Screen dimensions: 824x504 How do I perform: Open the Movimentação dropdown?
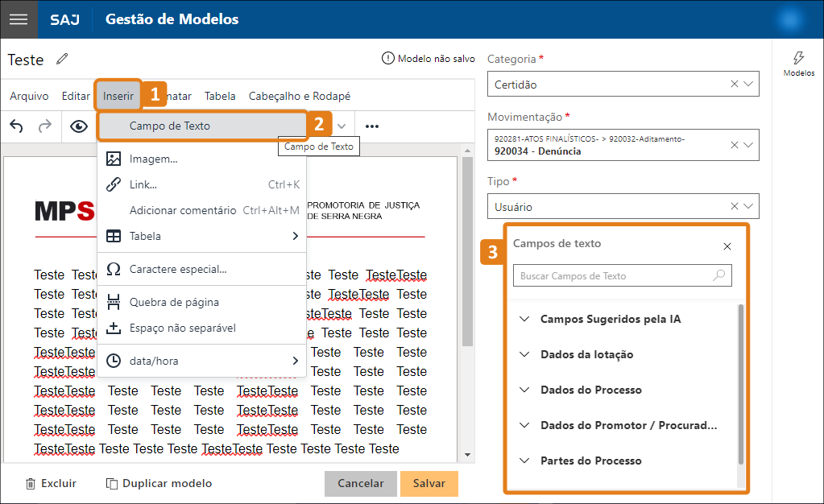[748, 145]
